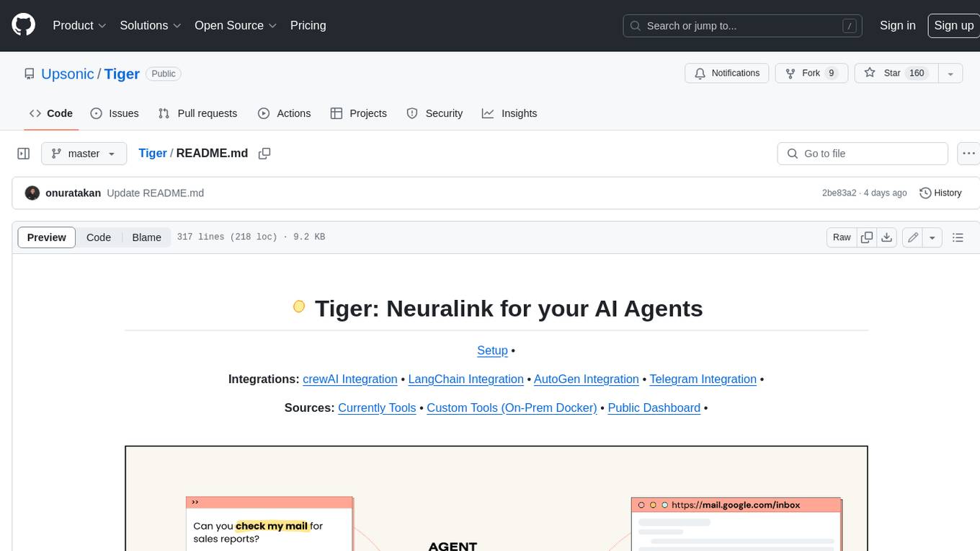Open Custom Tools (On-Prem Docker) link
Viewport: 980px width, 551px height.
(512, 408)
